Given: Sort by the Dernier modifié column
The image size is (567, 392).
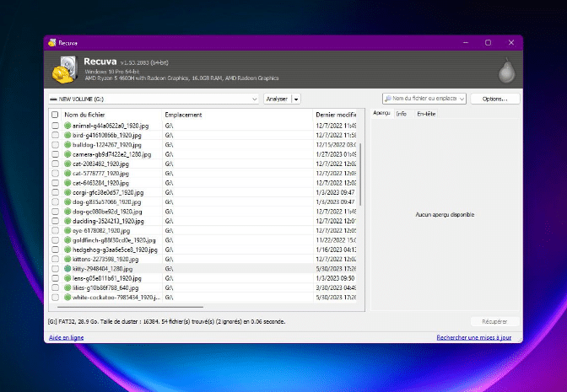Looking at the screenshot, I should coord(335,115).
